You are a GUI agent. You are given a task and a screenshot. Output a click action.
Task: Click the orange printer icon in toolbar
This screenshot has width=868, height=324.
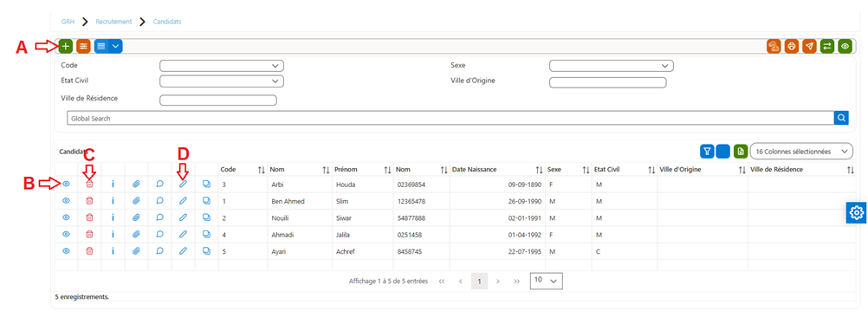click(792, 47)
